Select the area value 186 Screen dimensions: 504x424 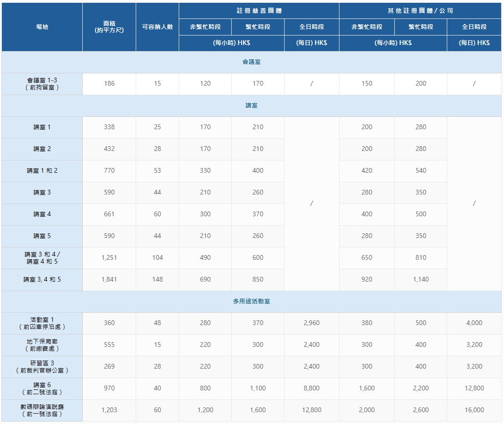[109, 84]
